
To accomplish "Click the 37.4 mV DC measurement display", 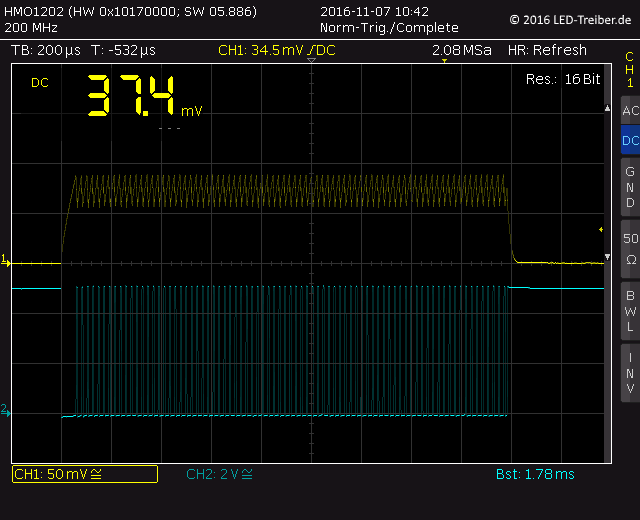I will coord(140,98).
